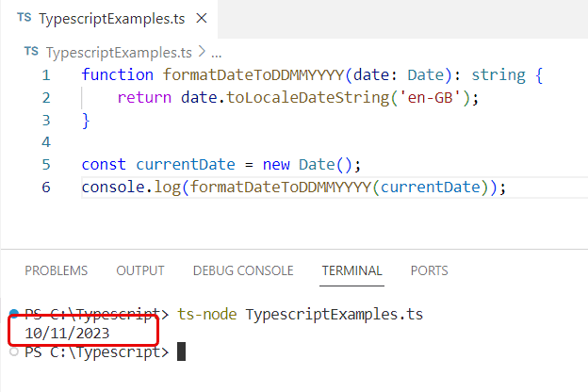This screenshot has width=588, height=392.
Task: Click line number 6 in gutter
Action: (x=46, y=188)
